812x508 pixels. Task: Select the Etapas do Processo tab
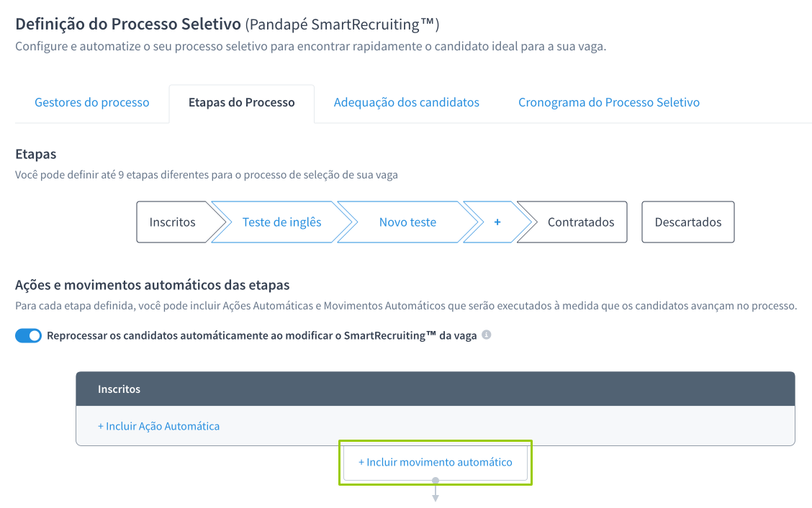241,102
